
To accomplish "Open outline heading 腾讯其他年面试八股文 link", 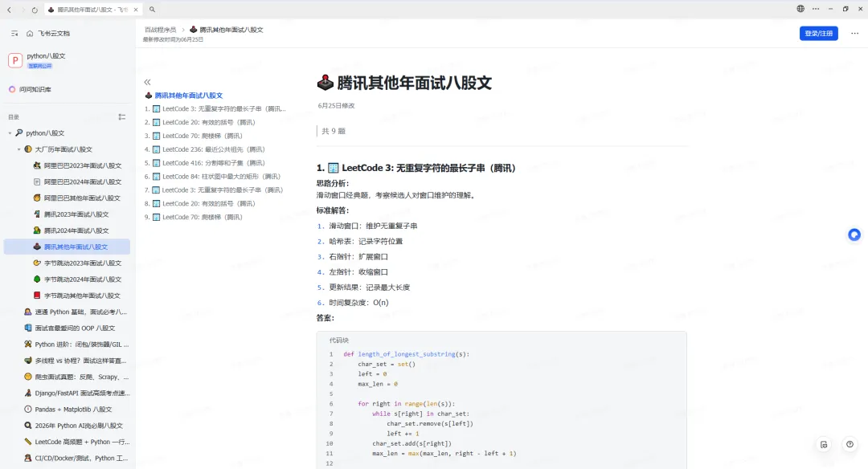I will (188, 95).
